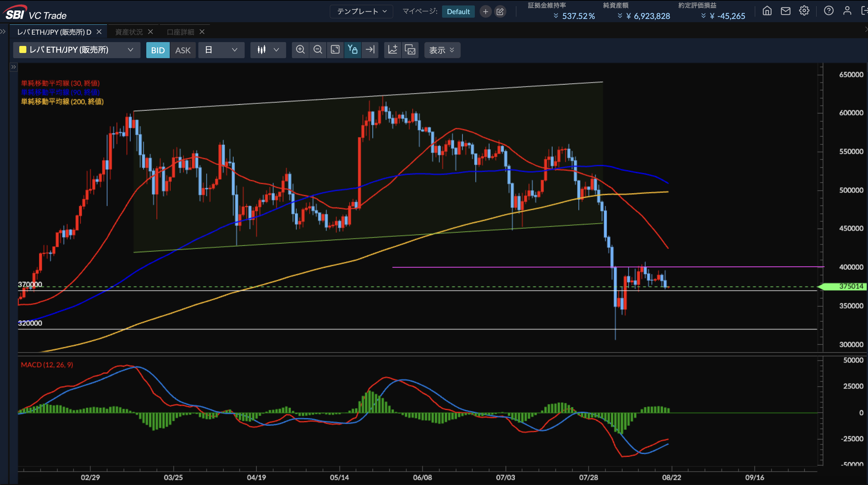Switch to 口座詳細 tab
This screenshot has width=868, height=485.
pyautogui.click(x=180, y=32)
